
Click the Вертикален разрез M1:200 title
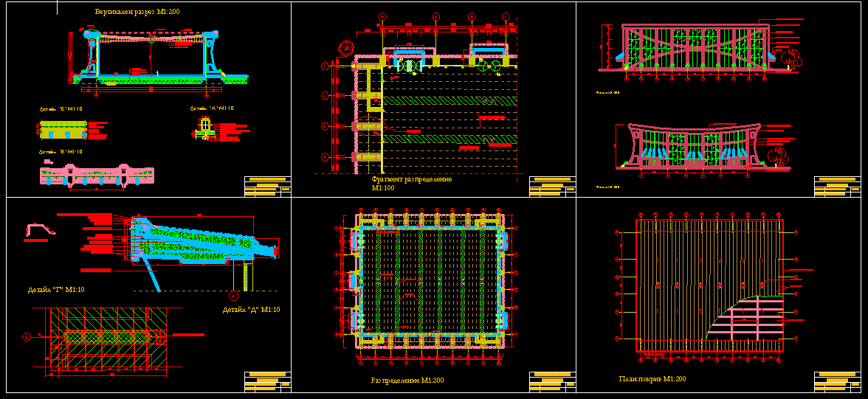coord(138,13)
